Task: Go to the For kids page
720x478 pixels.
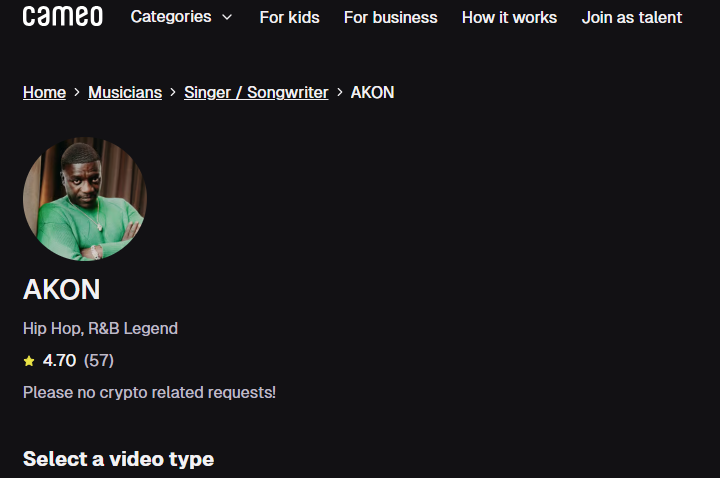Action: point(285,17)
